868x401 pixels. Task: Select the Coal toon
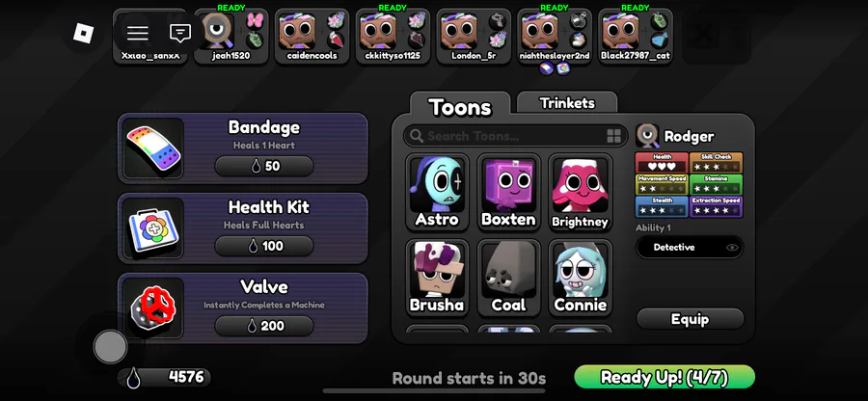tap(508, 278)
